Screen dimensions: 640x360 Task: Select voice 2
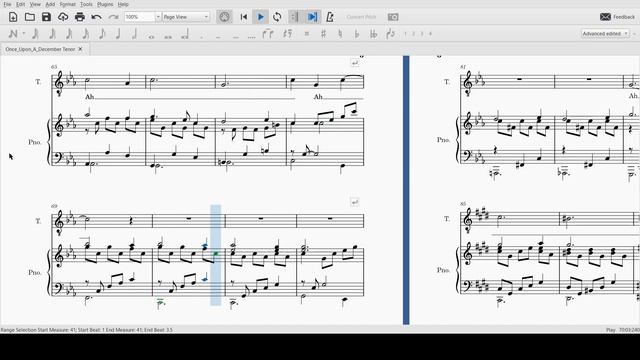413,34
